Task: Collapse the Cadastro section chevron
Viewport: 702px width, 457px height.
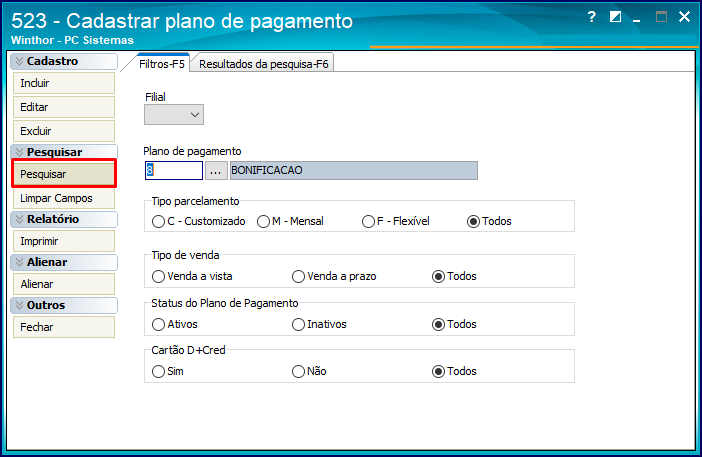Action: [19, 61]
